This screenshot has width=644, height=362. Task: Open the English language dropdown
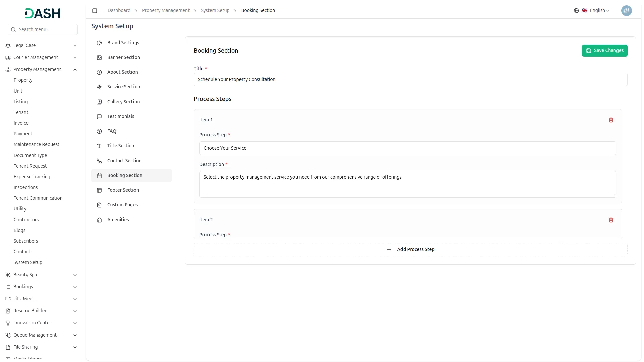599,11
